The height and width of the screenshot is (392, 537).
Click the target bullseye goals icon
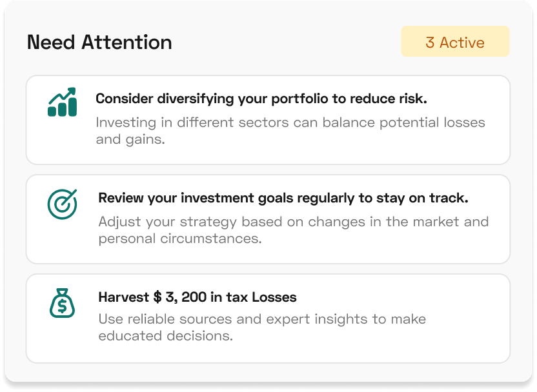click(63, 204)
